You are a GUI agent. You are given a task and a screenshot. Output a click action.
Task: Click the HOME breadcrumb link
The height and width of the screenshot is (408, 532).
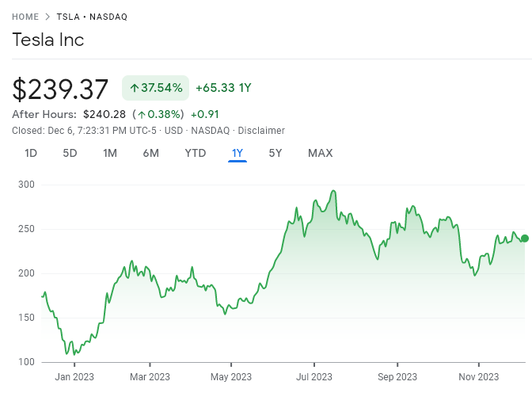point(25,17)
